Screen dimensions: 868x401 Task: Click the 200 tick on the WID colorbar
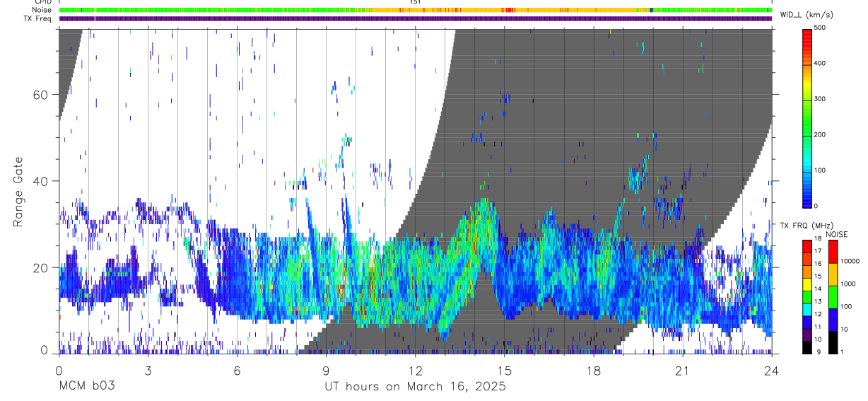pyautogui.click(x=820, y=134)
